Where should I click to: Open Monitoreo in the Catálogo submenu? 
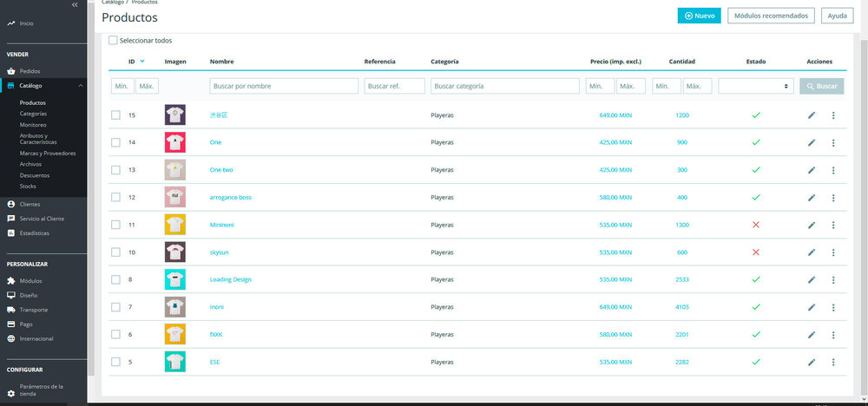pyautogui.click(x=33, y=125)
